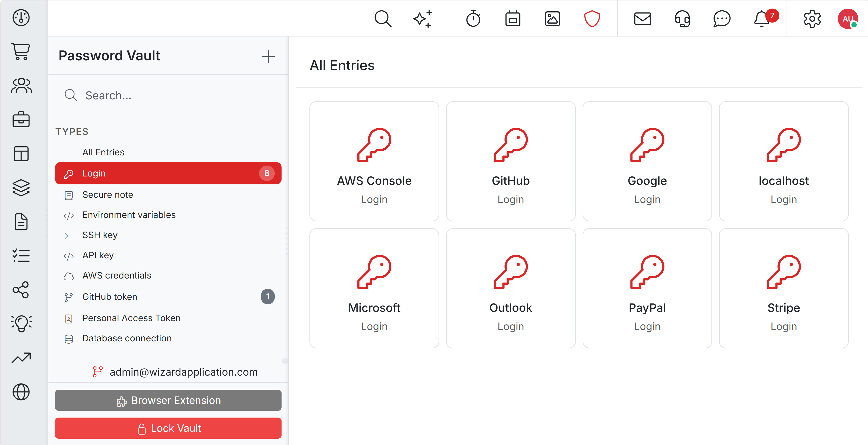The image size is (868, 445).
Task: Open the shopping cart sidebar icon
Action: pos(21,51)
